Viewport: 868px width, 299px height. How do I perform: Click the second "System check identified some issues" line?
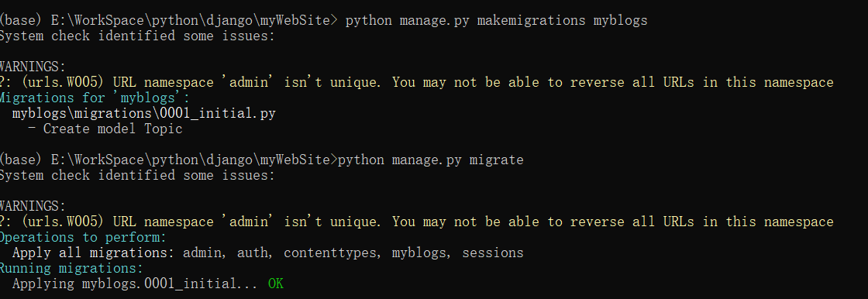[x=137, y=176]
